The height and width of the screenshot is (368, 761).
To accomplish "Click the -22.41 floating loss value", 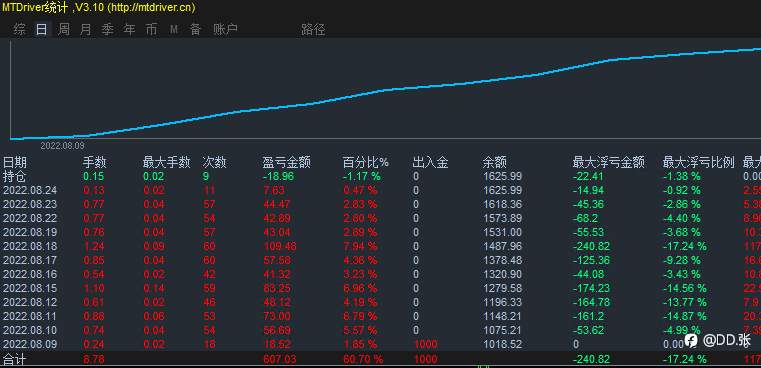I will pyautogui.click(x=588, y=176).
